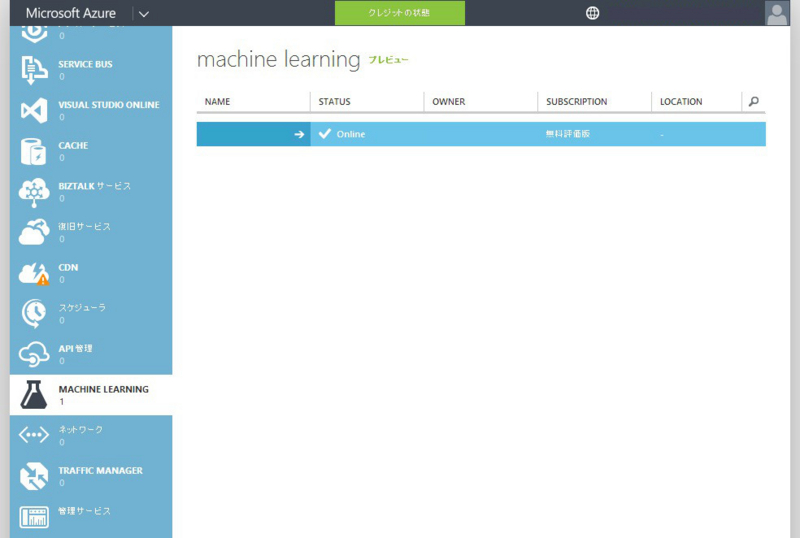Open the 管理サービス panel icon
This screenshot has width=800, height=538.
[34, 517]
